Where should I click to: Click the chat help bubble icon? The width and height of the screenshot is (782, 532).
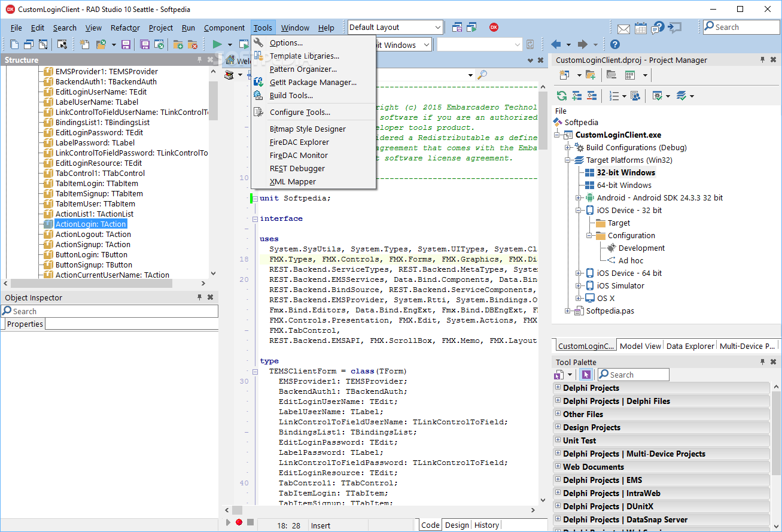[x=658, y=28]
